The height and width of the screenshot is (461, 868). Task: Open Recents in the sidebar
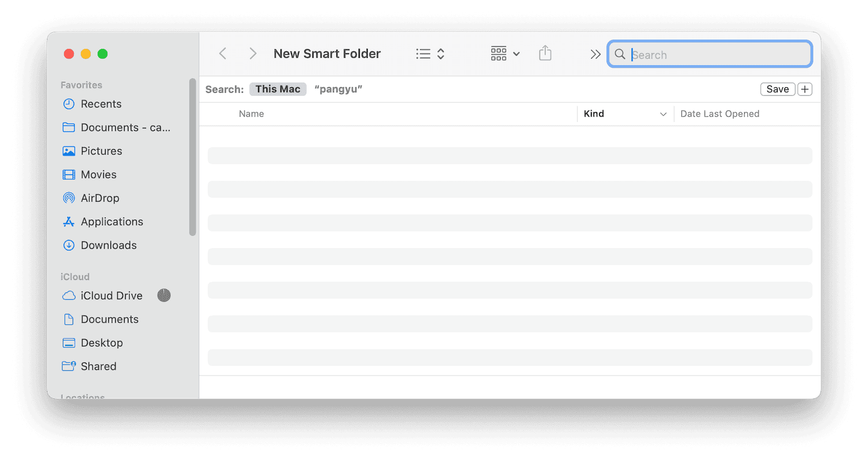click(x=101, y=104)
